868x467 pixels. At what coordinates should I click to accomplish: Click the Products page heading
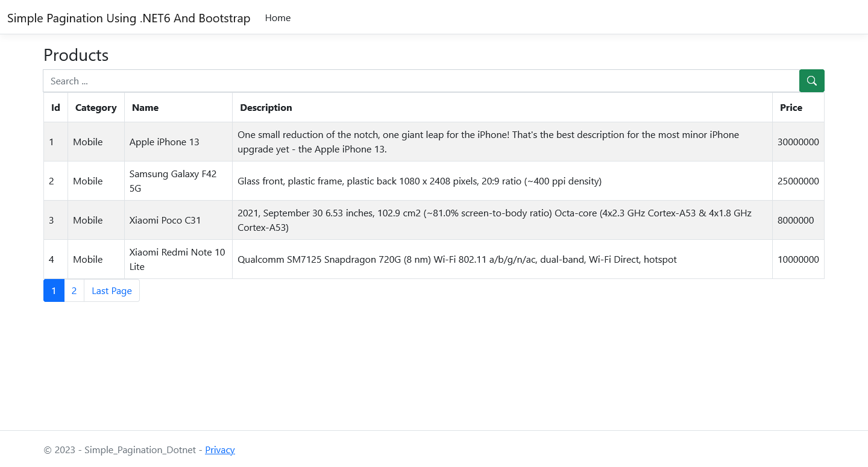[x=76, y=55]
